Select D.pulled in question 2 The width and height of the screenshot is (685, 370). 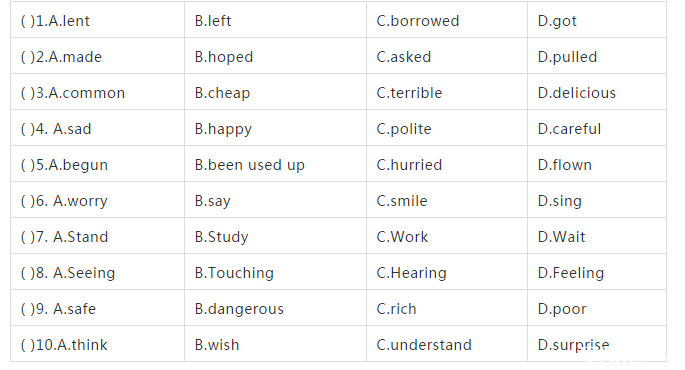coord(567,57)
